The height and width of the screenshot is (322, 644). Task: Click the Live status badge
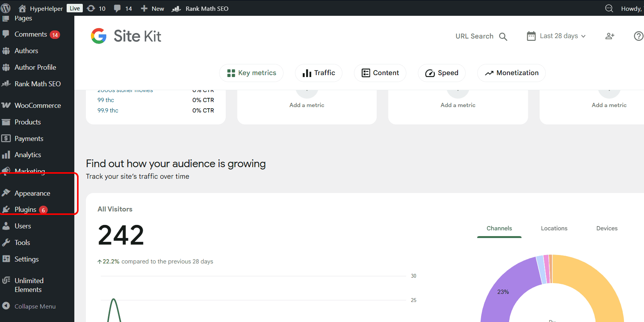[x=75, y=8]
